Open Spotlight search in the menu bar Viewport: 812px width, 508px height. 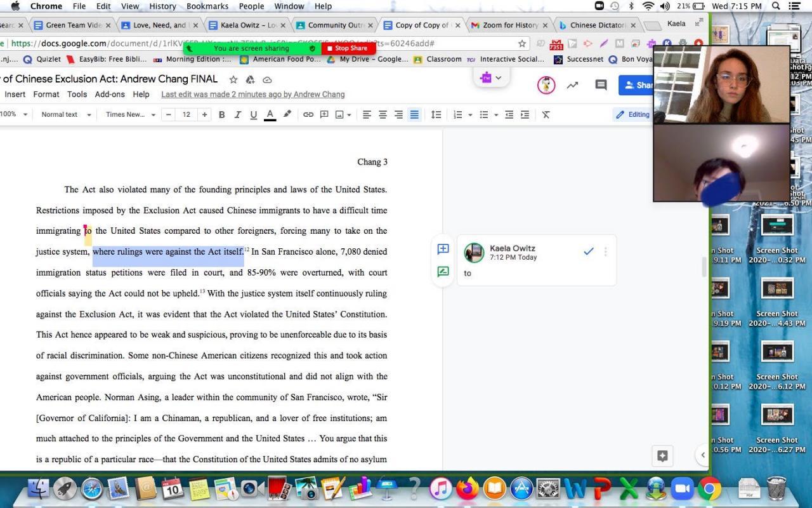pos(776,6)
